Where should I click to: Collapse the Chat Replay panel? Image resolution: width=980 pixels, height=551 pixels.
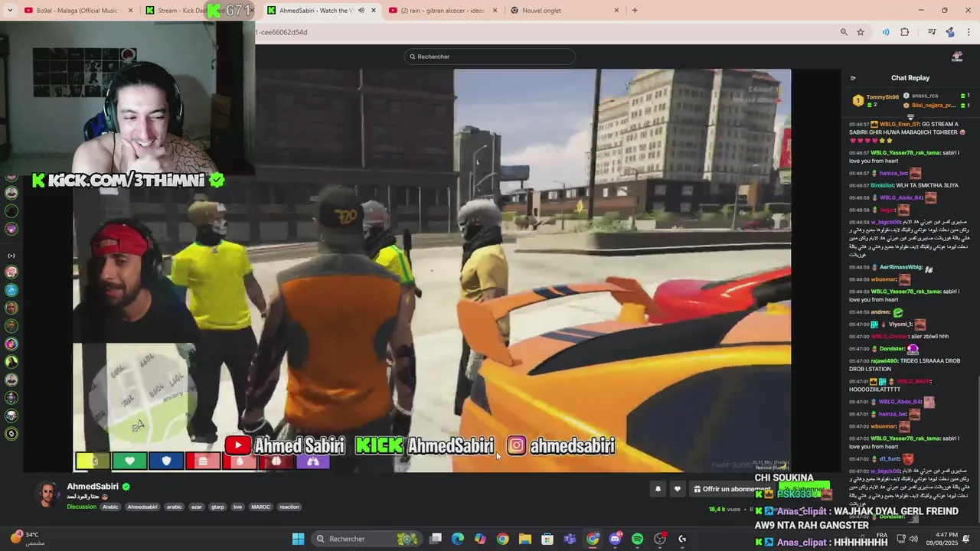(853, 77)
